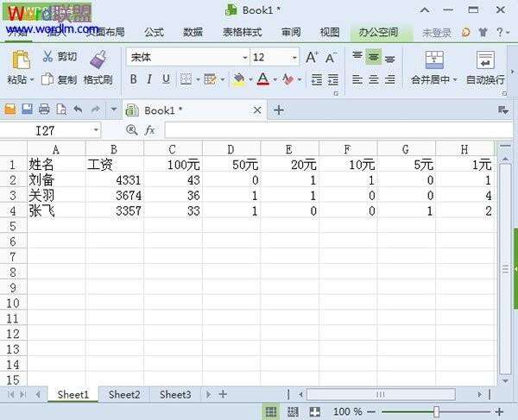Click the undo arrow in quick access toolbar

click(78, 110)
